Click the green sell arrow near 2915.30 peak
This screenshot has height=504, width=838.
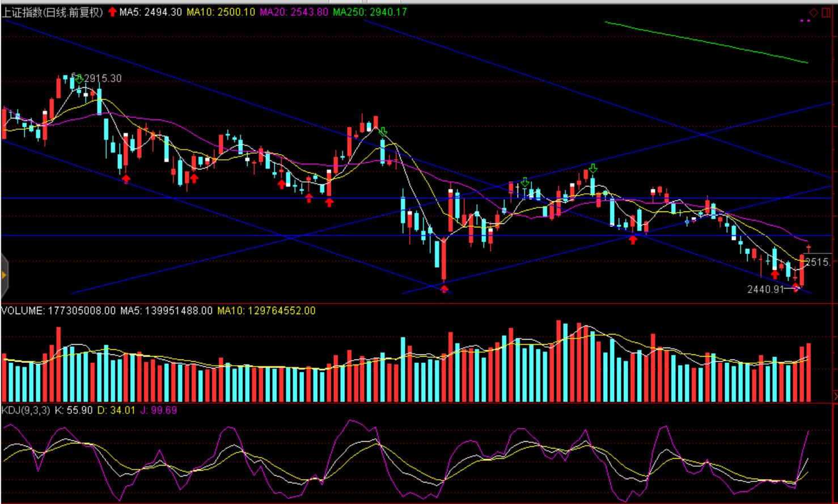click(80, 79)
